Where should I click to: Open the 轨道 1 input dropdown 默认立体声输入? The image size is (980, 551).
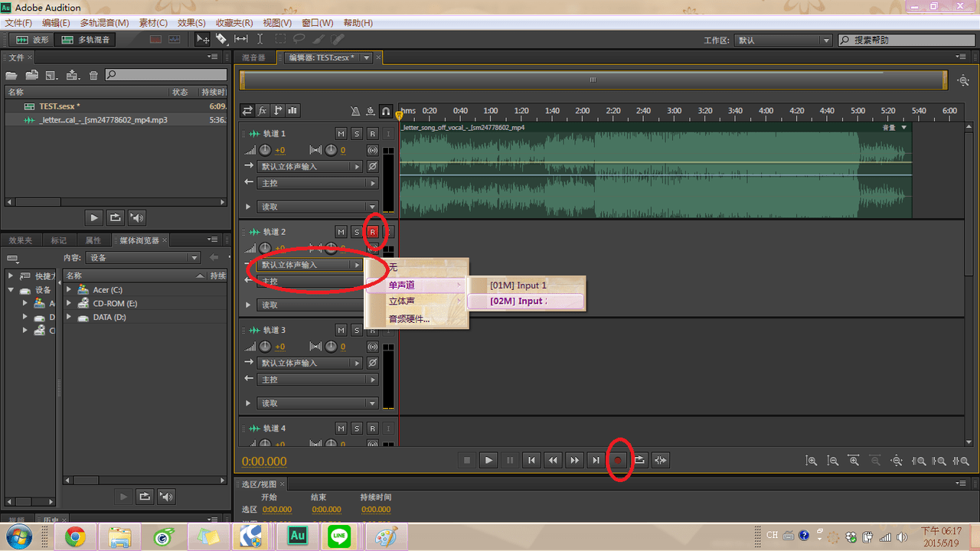(x=310, y=166)
